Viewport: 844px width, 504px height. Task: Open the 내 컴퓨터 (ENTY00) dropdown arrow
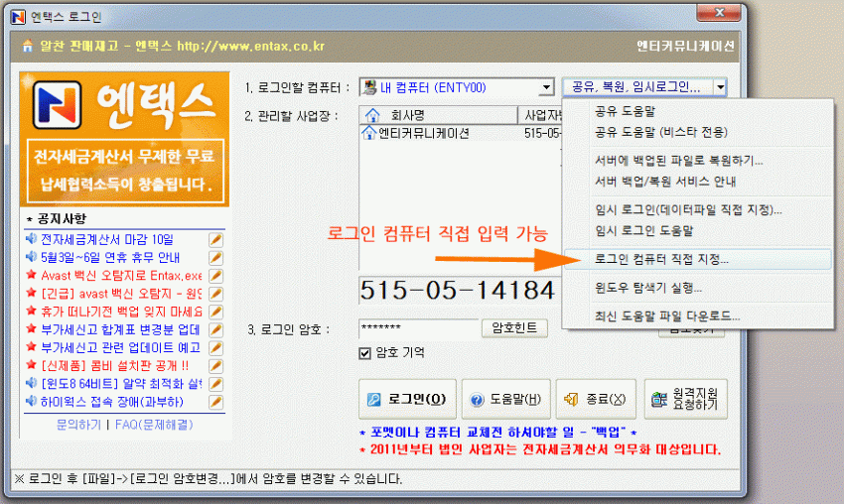pyautogui.click(x=546, y=87)
